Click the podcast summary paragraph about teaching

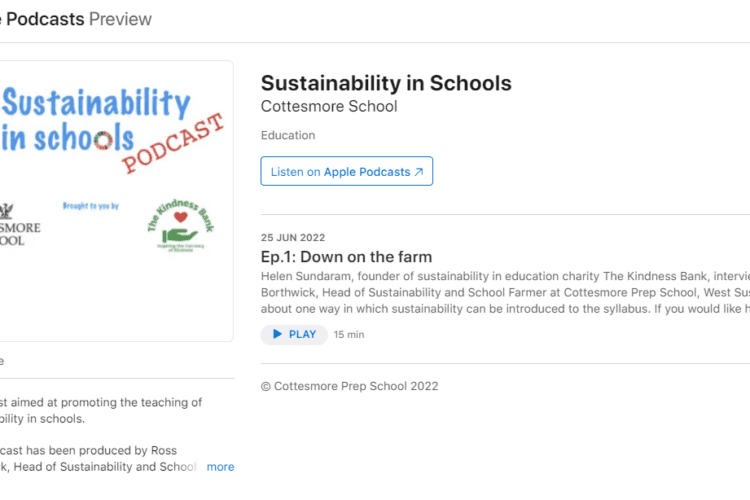pyautogui.click(x=101, y=411)
